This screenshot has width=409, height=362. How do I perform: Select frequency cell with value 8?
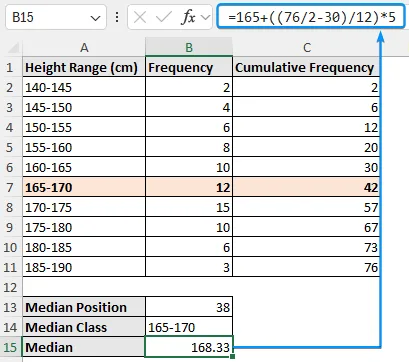[x=189, y=147]
